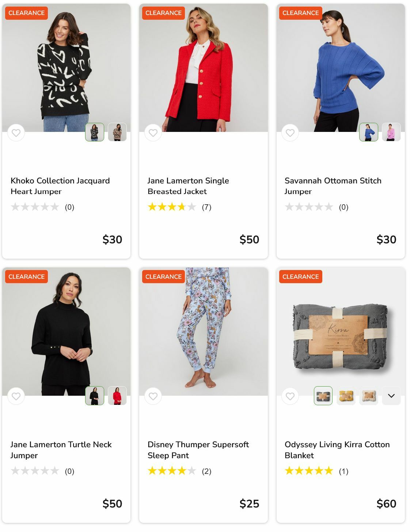Save Disney Thumper Sleep Pant to favorites
Viewport: 410px width, 532px height.
tap(153, 396)
